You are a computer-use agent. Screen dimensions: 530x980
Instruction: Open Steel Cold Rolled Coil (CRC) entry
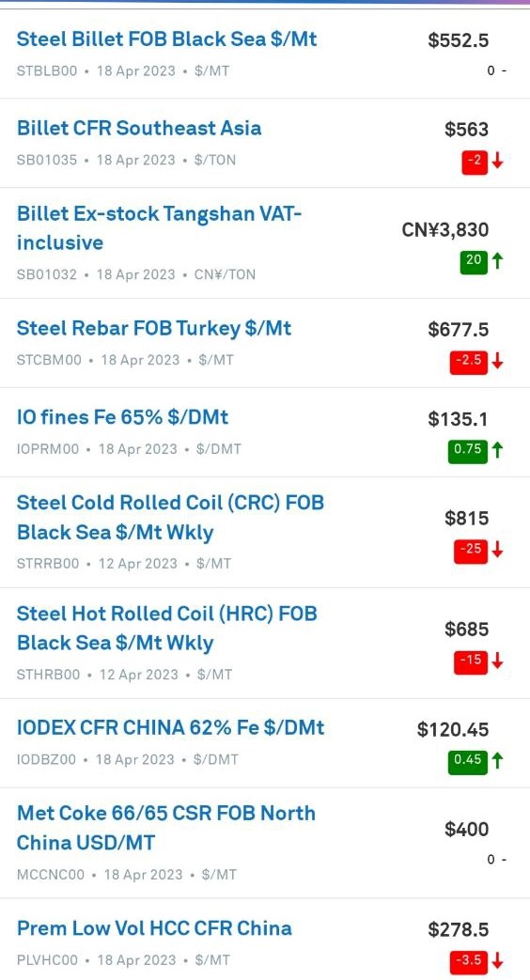coord(170,518)
